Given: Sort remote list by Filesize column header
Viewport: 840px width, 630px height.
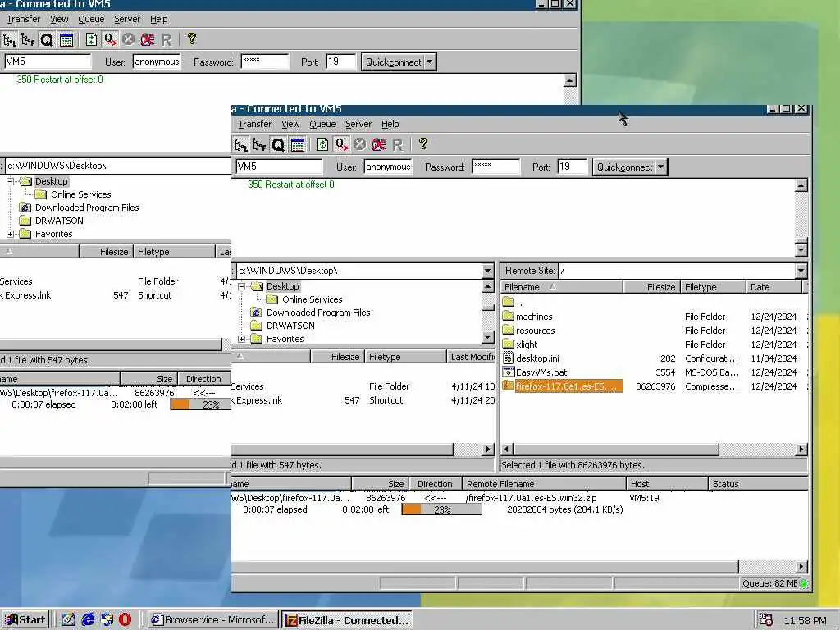Looking at the screenshot, I should click(x=652, y=287).
